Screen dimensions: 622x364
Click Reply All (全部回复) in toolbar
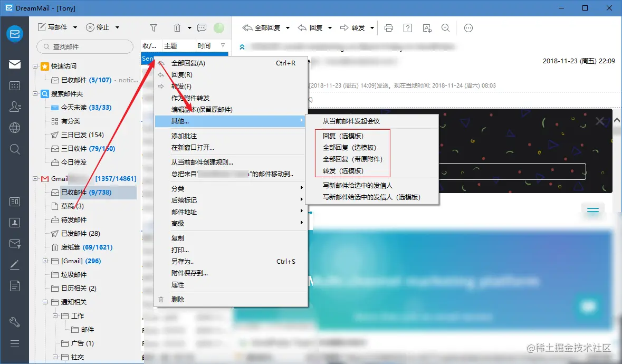[262, 28]
